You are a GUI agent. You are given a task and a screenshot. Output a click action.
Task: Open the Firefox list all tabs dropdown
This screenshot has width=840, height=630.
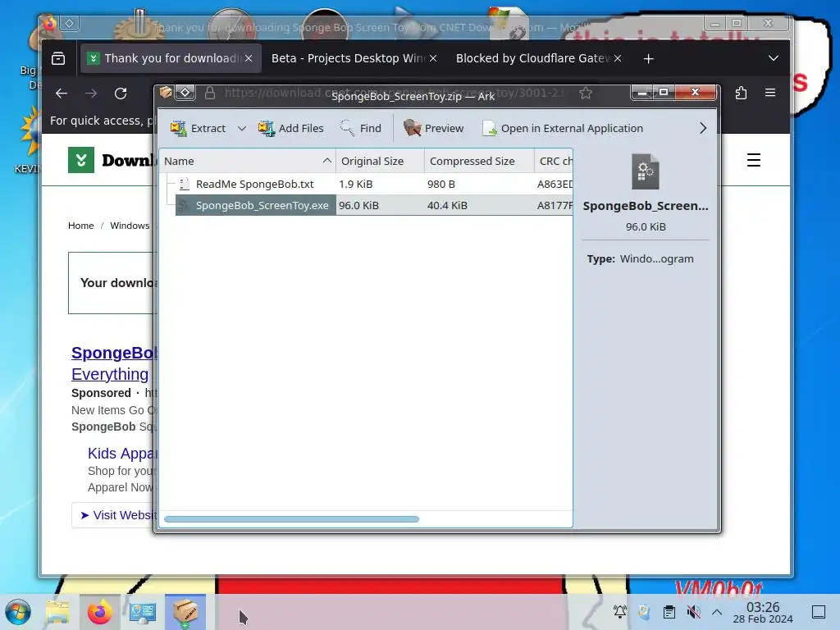pyautogui.click(x=773, y=58)
